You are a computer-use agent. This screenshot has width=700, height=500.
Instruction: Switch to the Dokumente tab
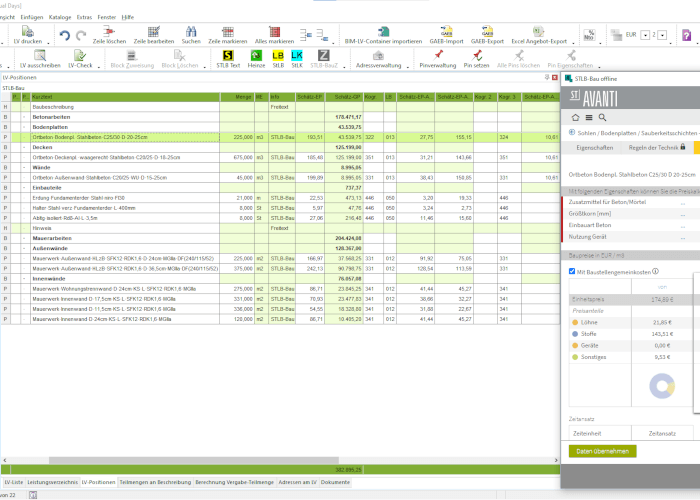(x=335, y=482)
